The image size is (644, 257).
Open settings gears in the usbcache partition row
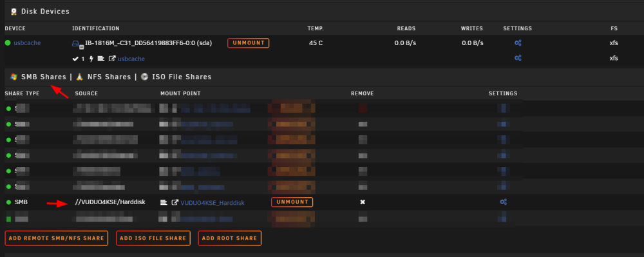[x=518, y=58]
